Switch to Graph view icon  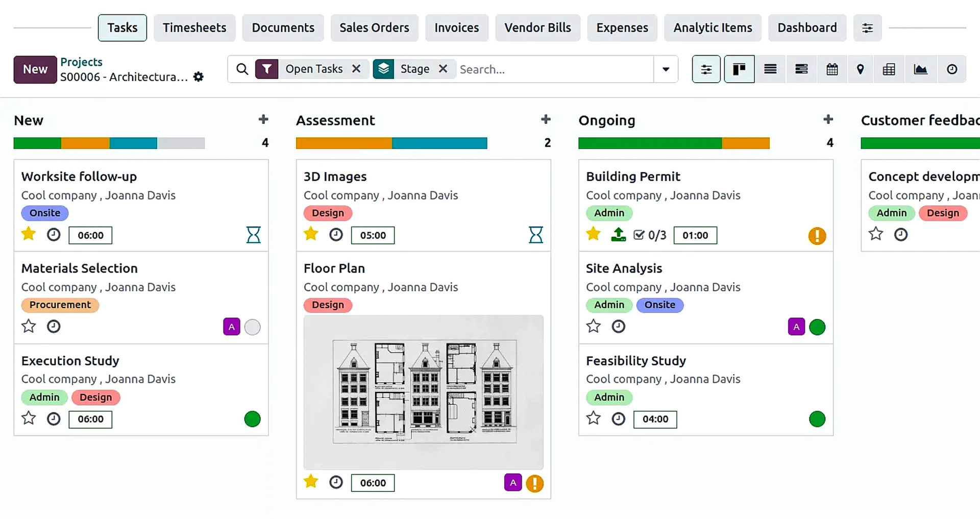[x=920, y=69]
